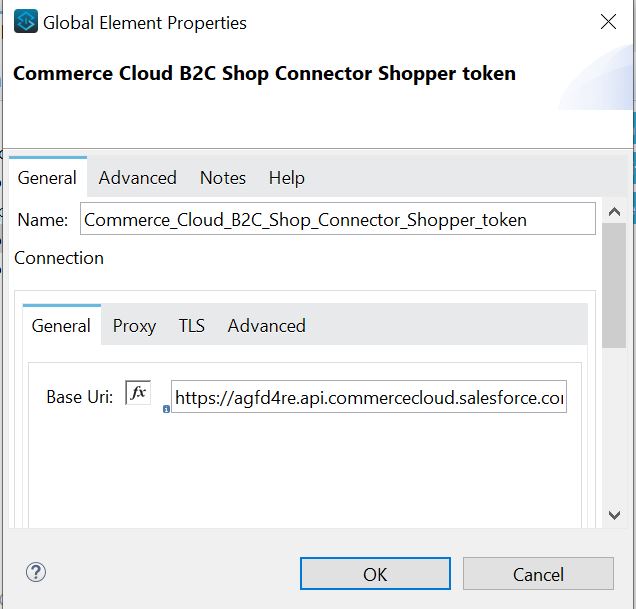This screenshot has height=609, width=636.
Task: Close the Global Element Properties dialog
Action: 608,22
